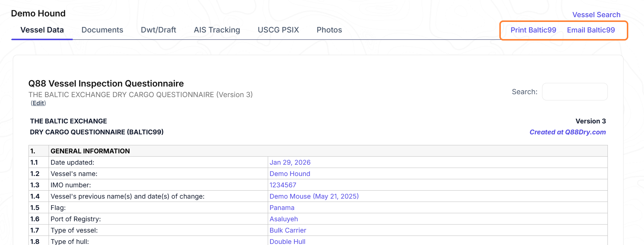Open the Documents tab
Image resolution: width=644 pixels, height=245 pixels.
tap(102, 30)
